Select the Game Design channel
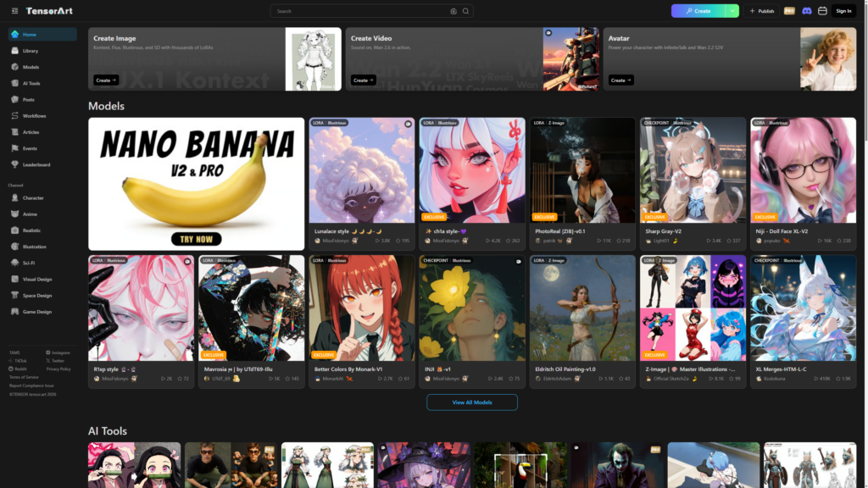Screen dimensions: 868x488 coord(36,312)
